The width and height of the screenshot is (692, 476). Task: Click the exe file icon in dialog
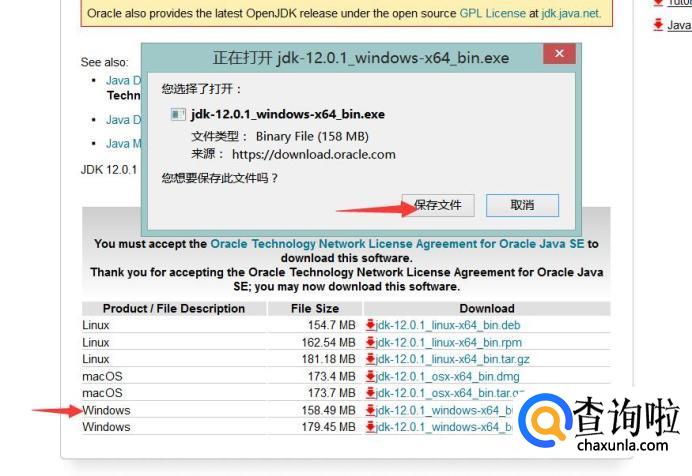[x=178, y=115]
